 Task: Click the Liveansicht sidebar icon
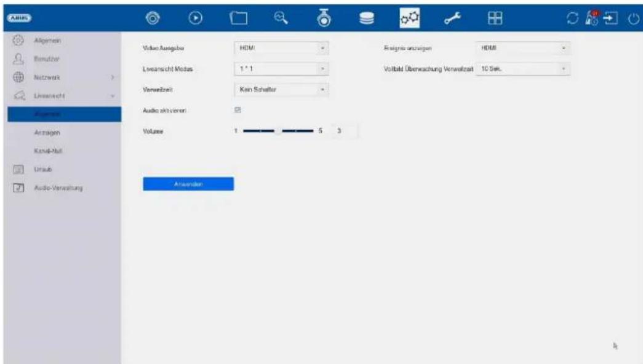pos(19,95)
